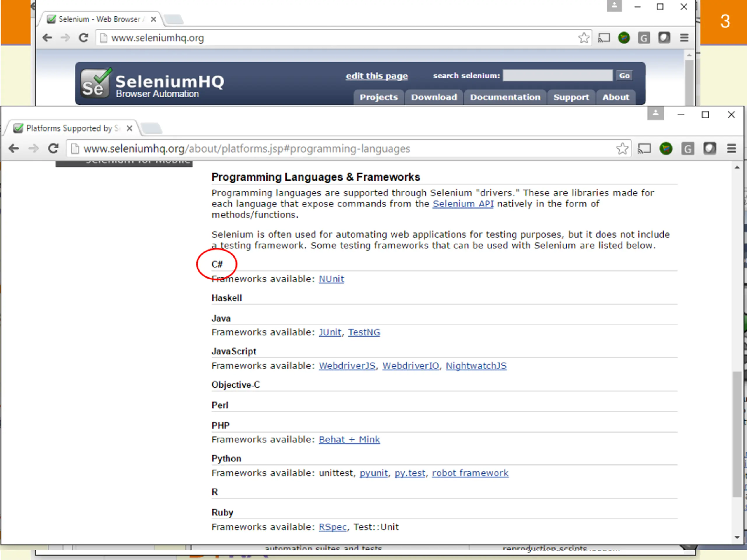Click the gray G extension icon
Screen dimensions: 747x560
pyautogui.click(x=688, y=148)
